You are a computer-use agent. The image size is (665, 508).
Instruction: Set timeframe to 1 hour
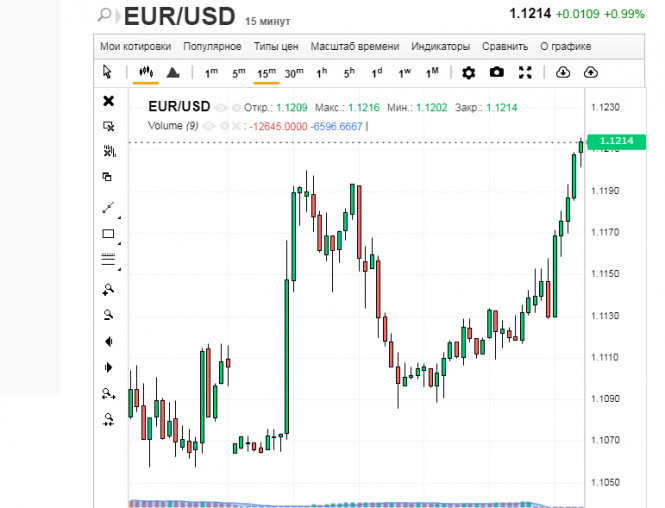(x=321, y=73)
